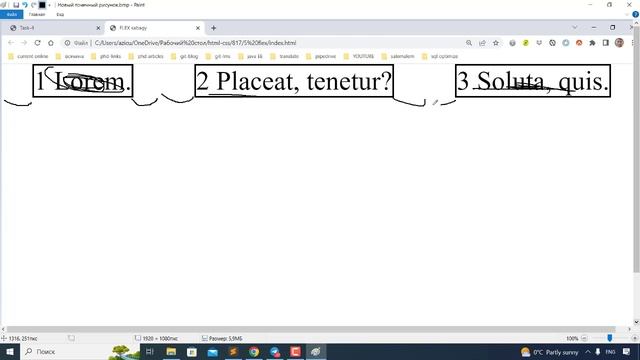Close the Task-4 browser tab
The width and height of the screenshot is (640, 360).
click(x=98, y=28)
